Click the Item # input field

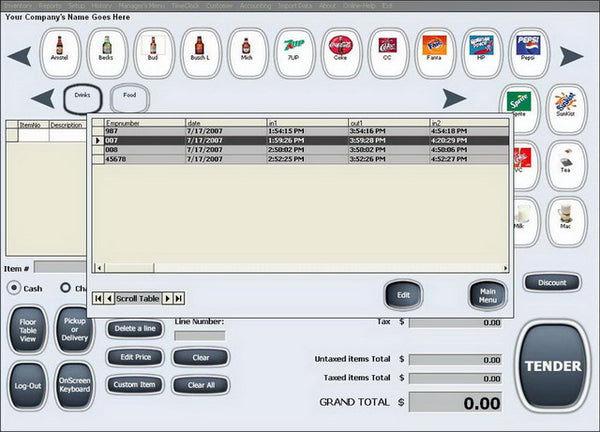[x=60, y=268]
